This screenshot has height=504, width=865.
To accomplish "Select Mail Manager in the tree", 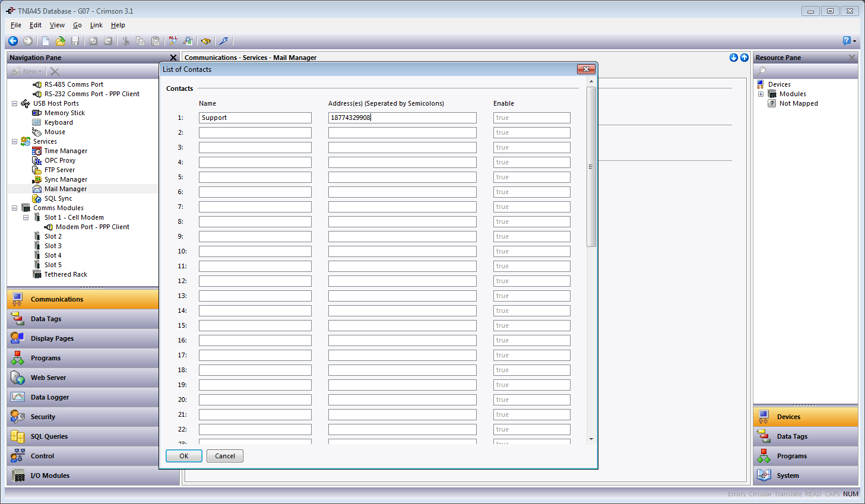I will [65, 189].
